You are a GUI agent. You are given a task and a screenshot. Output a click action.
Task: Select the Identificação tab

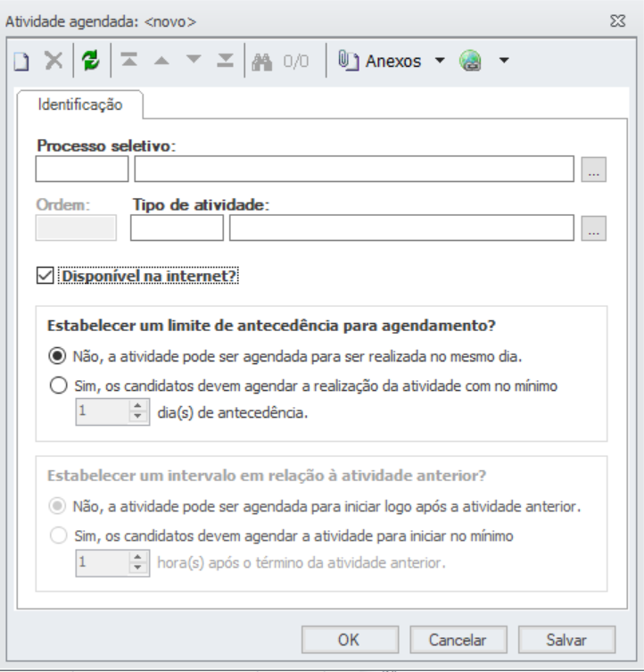tap(80, 104)
